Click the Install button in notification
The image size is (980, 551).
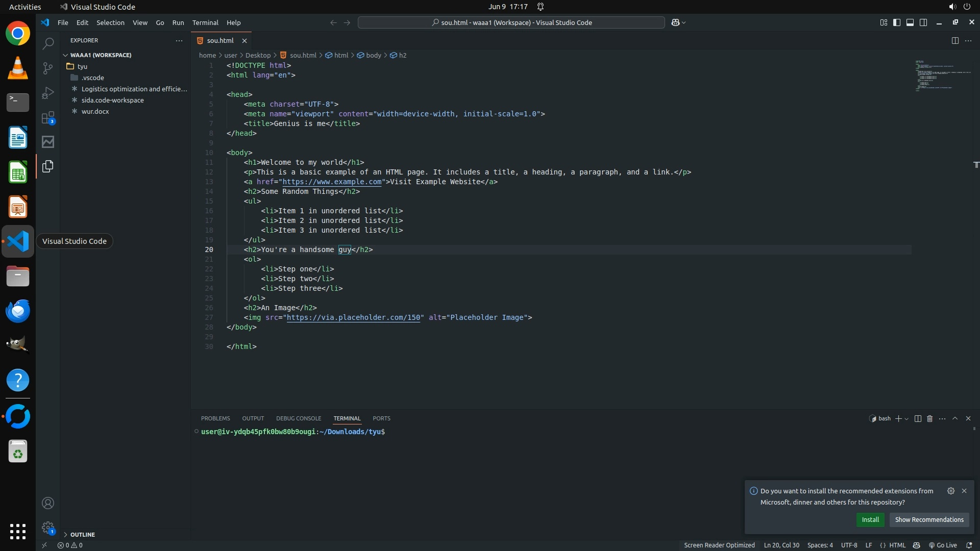tap(870, 519)
